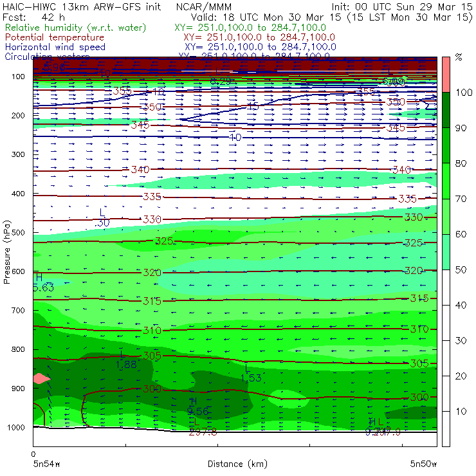This screenshot has height=476, width=476.
Task: Click the blue '15' wind contour label
Action: click(x=253, y=106)
